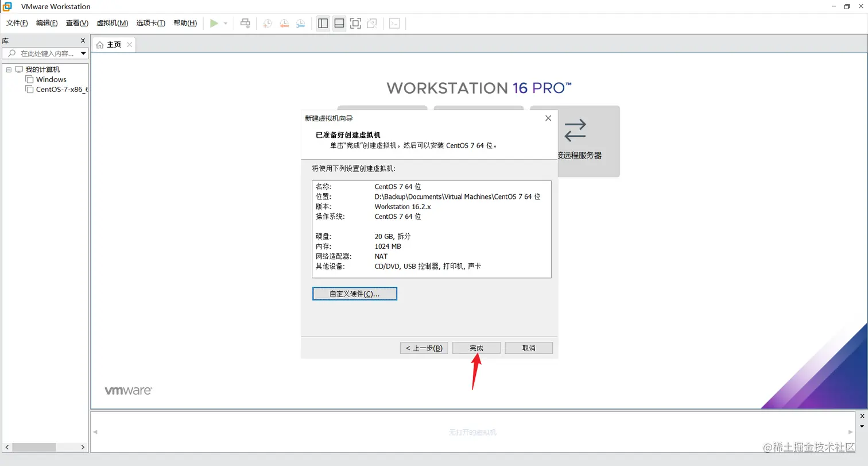Click the VMware Workstation title bar logo

(7, 6)
